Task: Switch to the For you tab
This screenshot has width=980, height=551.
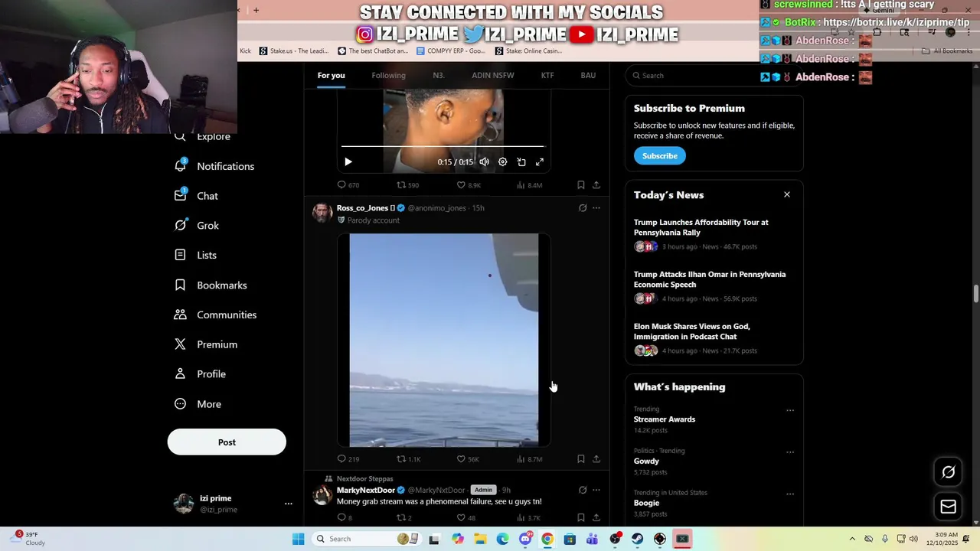Action: pyautogui.click(x=331, y=75)
